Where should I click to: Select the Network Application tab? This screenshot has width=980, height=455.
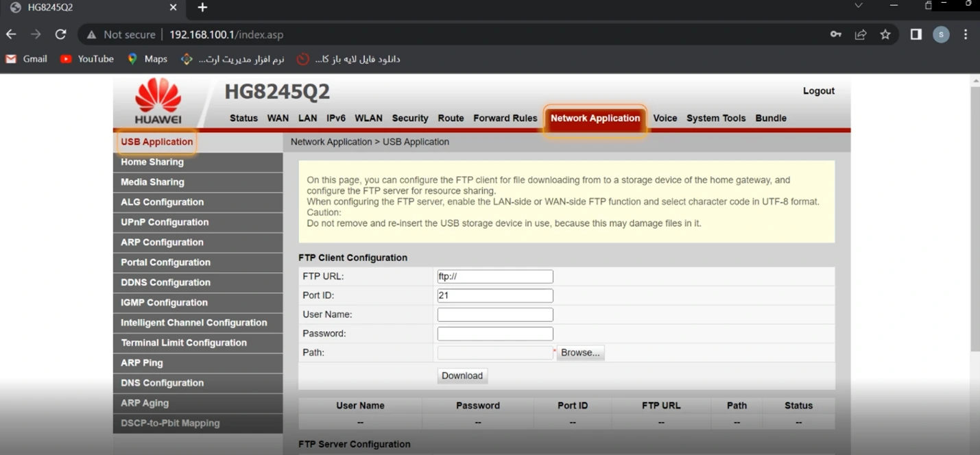(x=595, y=118)
